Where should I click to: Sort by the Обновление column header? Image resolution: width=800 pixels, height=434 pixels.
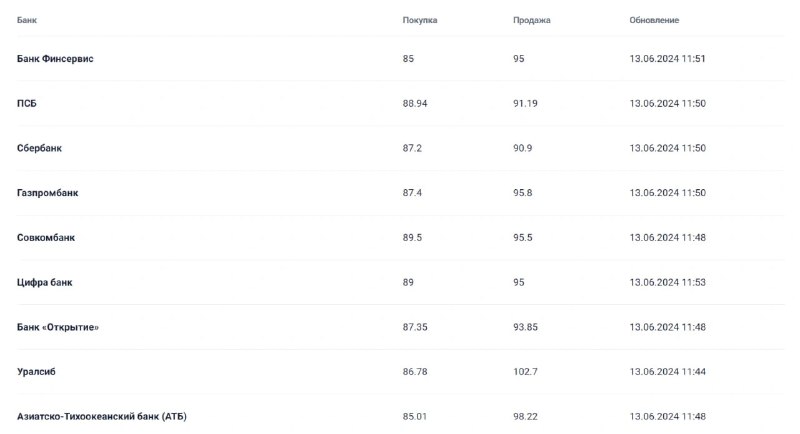[654, 20]
